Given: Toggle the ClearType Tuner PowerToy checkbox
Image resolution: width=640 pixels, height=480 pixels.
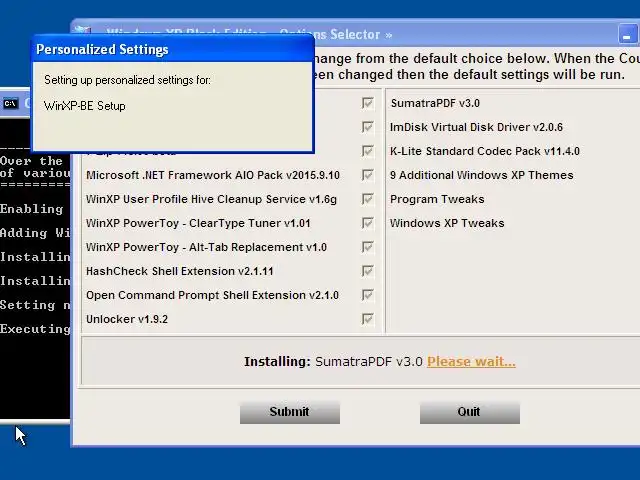Looking at the screenshot, I should pos(367,223).
